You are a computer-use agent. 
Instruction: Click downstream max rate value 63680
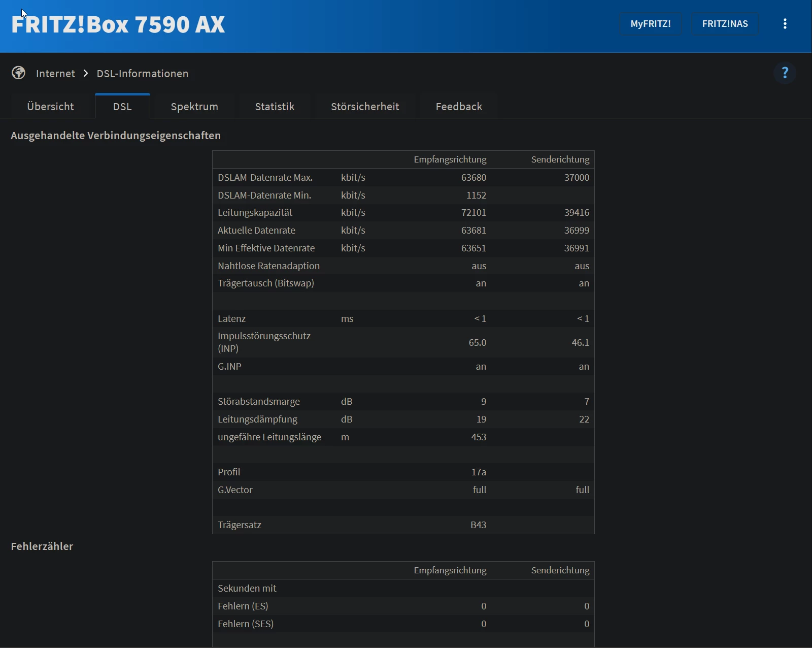point(473,178)
